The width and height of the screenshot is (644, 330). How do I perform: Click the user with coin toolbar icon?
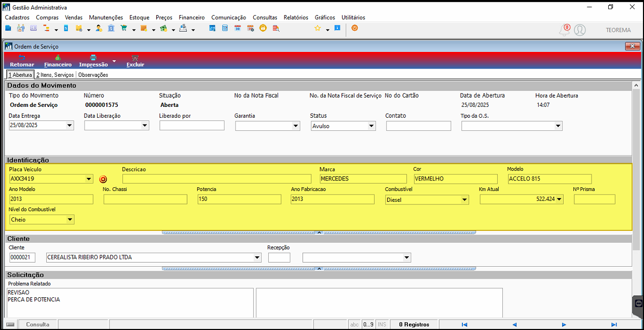99,29
